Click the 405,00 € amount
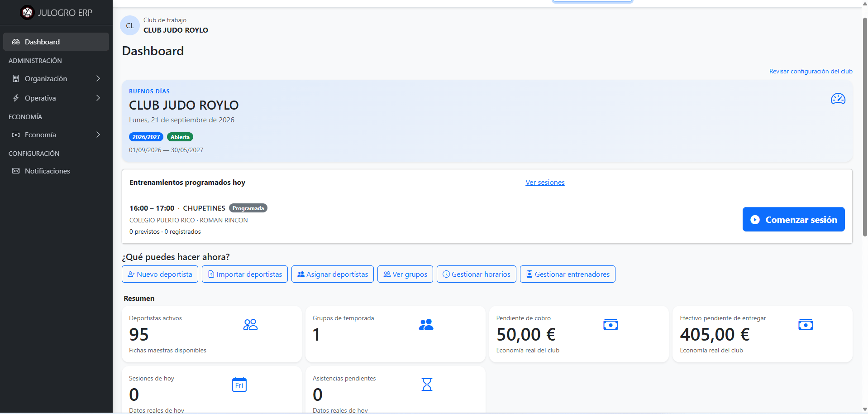Screen dimensions: 868x414 click(x=715, y=334)
